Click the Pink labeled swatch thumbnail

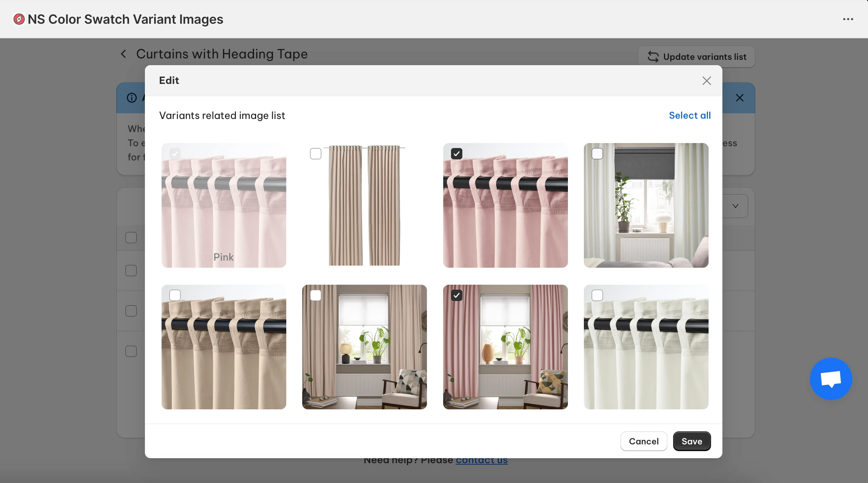pyautogui.click(x=224, y=205)
